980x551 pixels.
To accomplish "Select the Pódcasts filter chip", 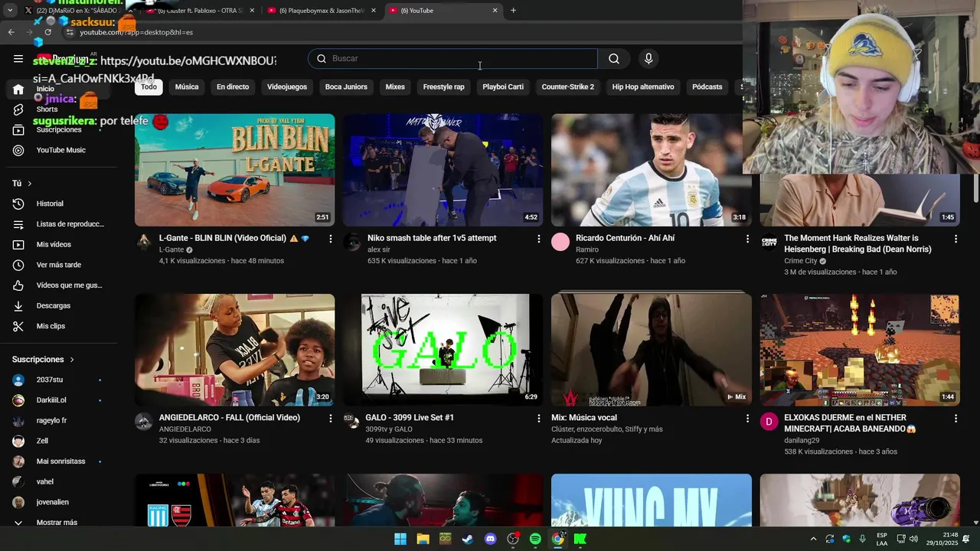I will 707,87.
